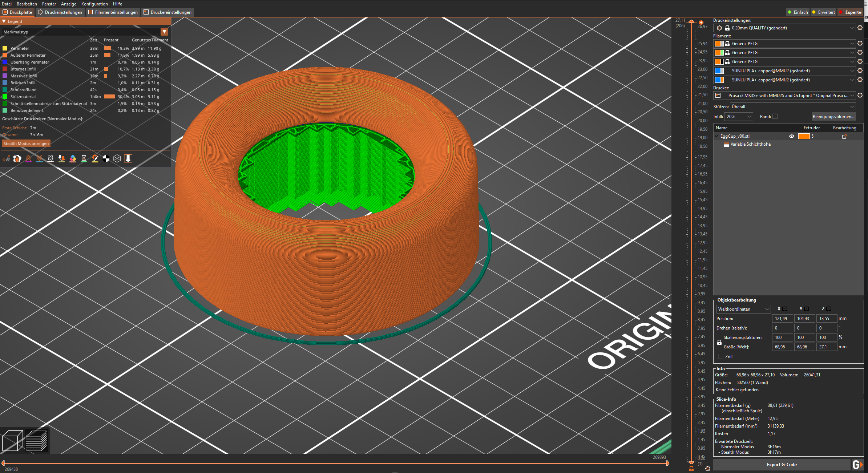This screenshot has height=473, width=868.
Task: Switch to Filamenteinstellungen tab
Action: tap(113, 12)
